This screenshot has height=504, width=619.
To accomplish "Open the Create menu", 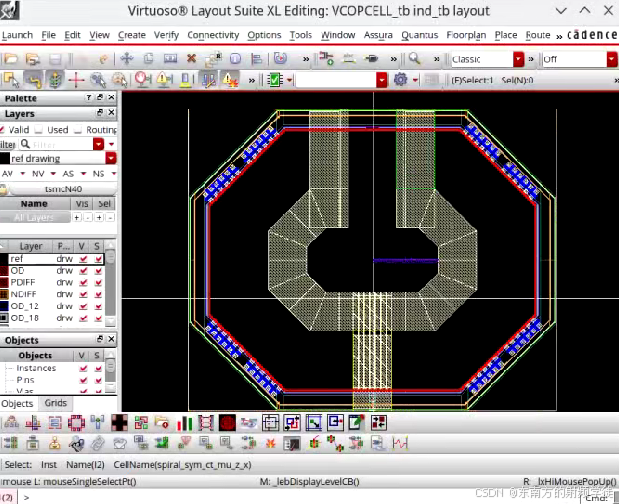I will [132, 35].
